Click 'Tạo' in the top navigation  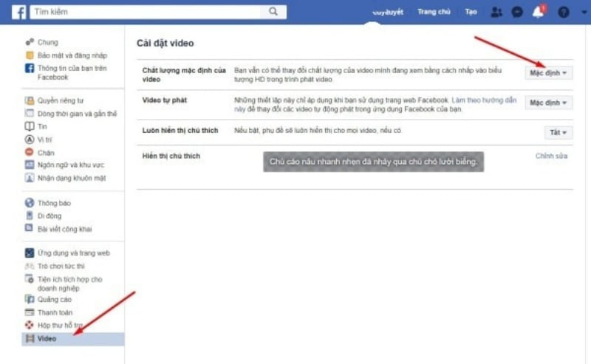click(x=471, y=12)
